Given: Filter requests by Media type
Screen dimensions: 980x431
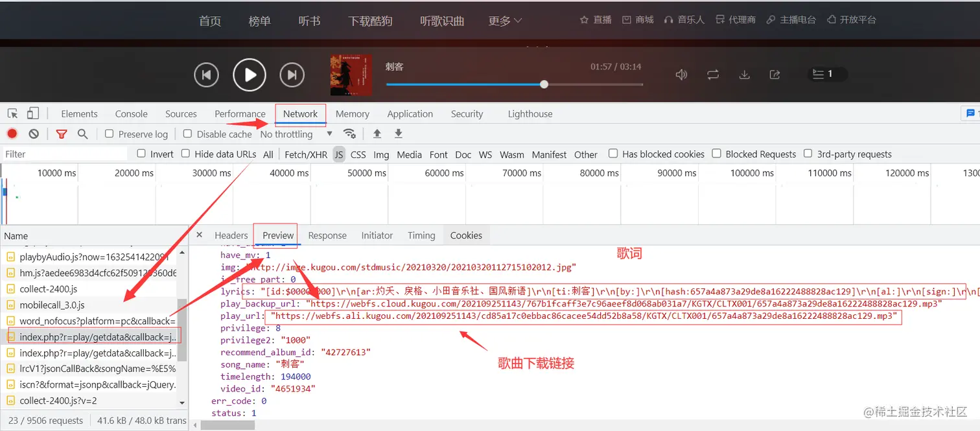Looking at the screenshot, I should point(409,154).
